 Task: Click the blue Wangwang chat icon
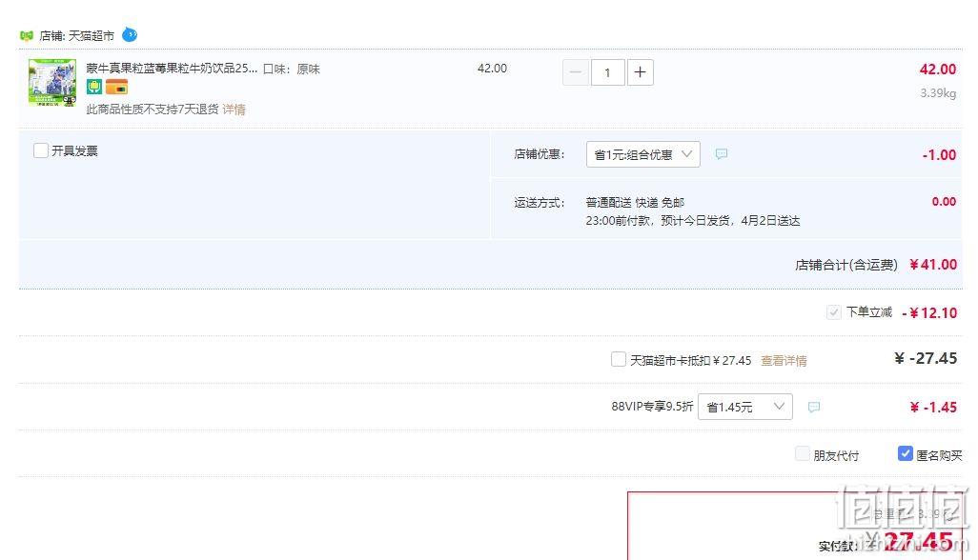coord(130,34)
